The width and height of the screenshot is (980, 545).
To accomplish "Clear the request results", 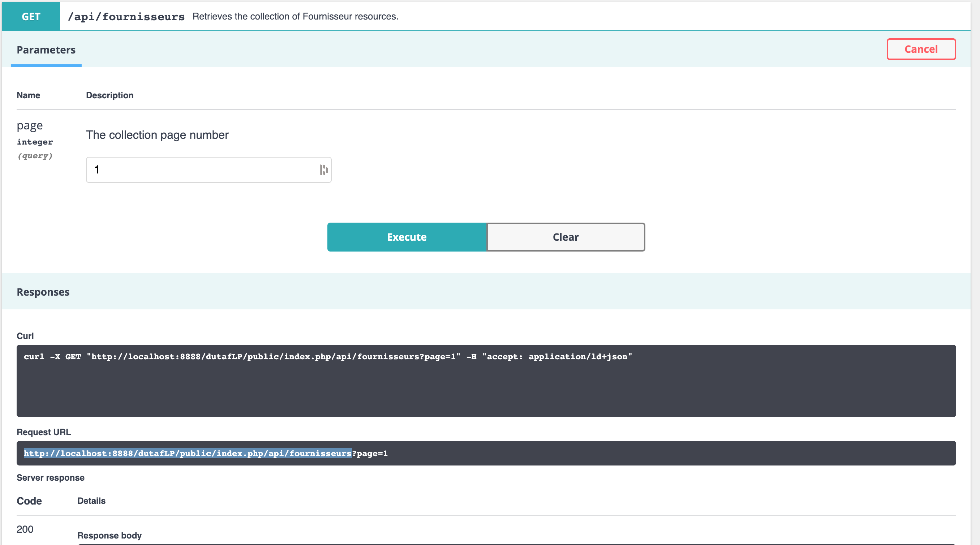I will pyautogui.click(x=566, y=237).
